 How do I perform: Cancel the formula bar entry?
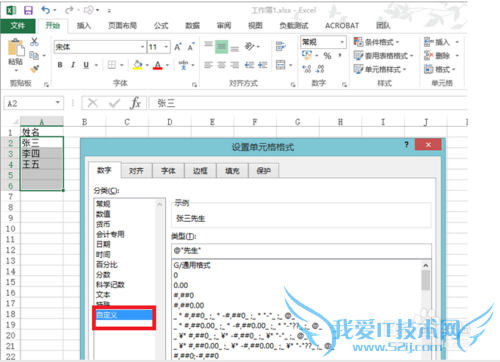point(93,103)
